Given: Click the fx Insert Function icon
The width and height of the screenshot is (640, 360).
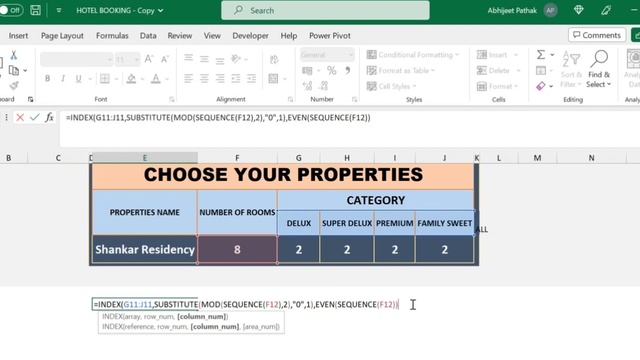Looking at the screenshot, I should 49,118.
